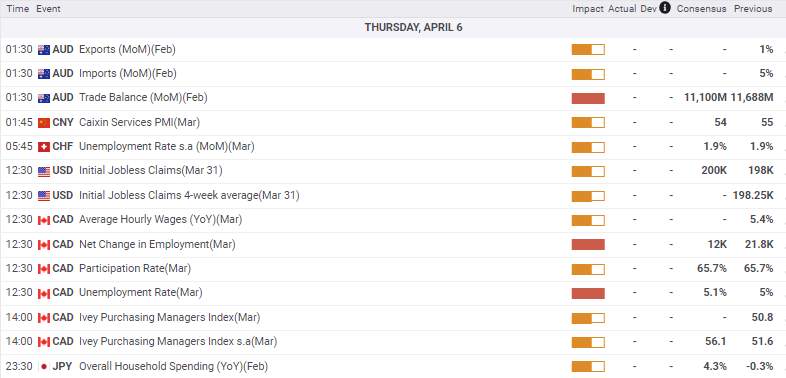Screen dimensions: 786x378
Task: Click Swiss flag beside Unemployment Rate s.a
Action: pos(44,147)
